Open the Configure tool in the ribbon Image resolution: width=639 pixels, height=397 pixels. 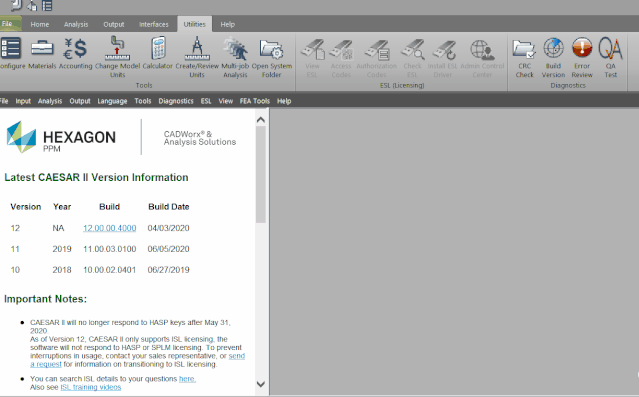pos(12,53)
